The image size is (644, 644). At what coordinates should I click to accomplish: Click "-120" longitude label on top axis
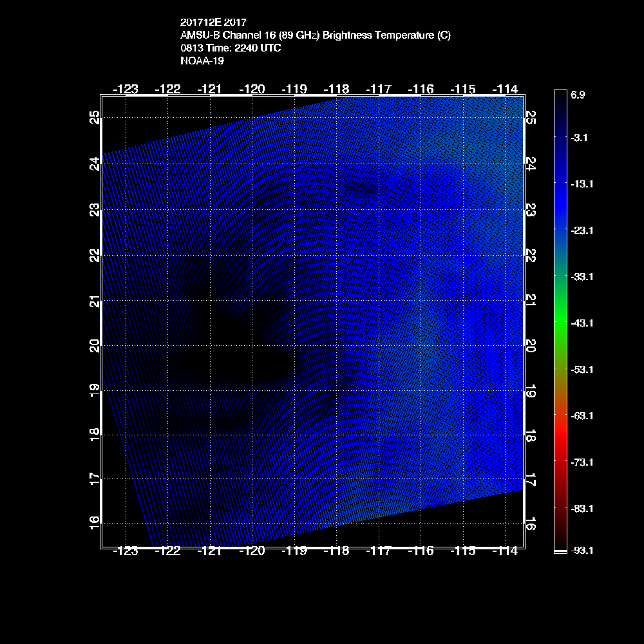(x=252, y=89)
